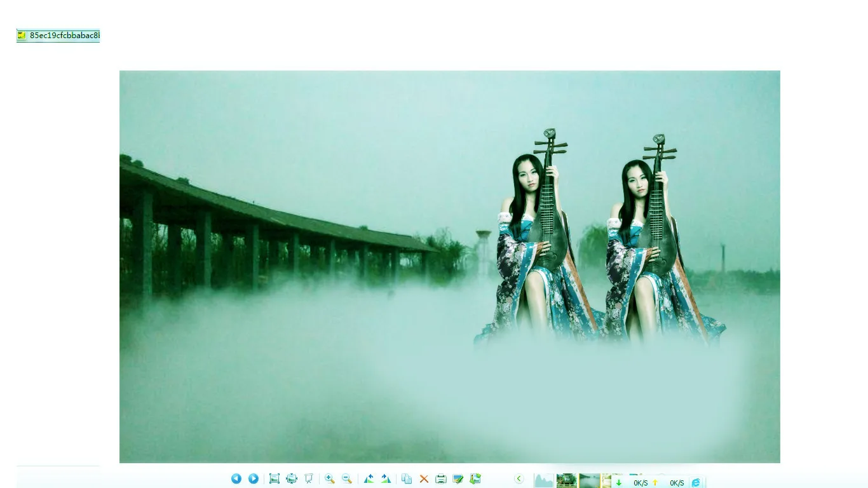Zoom in with the magnifier plus
Viewport: 868px width, 488px height.
330,478
